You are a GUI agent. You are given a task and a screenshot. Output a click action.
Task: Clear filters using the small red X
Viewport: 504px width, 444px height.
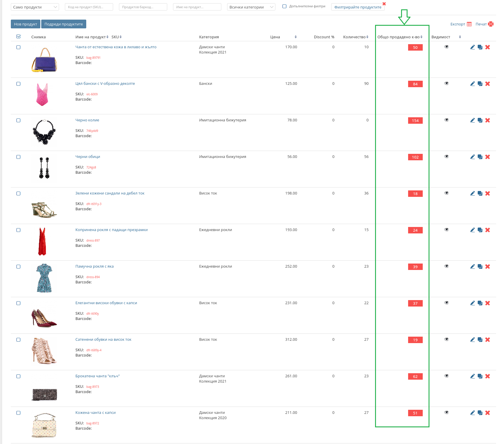coord(384,4)
